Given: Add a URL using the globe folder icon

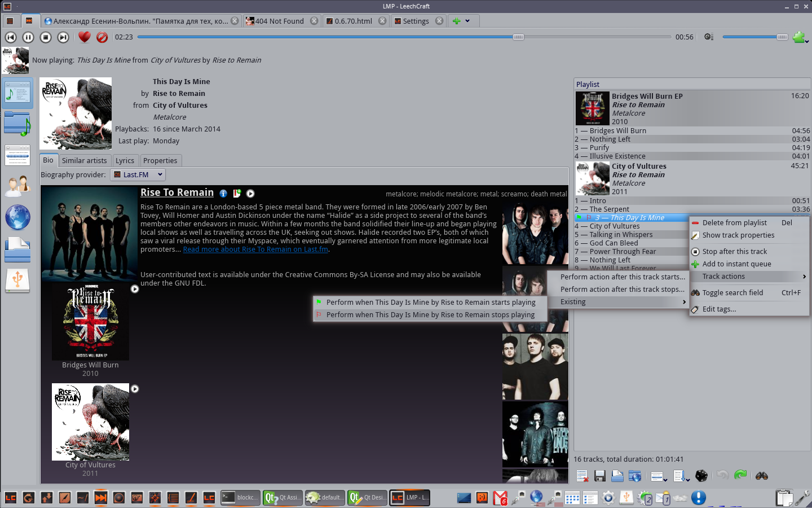Looking at the screenshot, I should [635, 476].
